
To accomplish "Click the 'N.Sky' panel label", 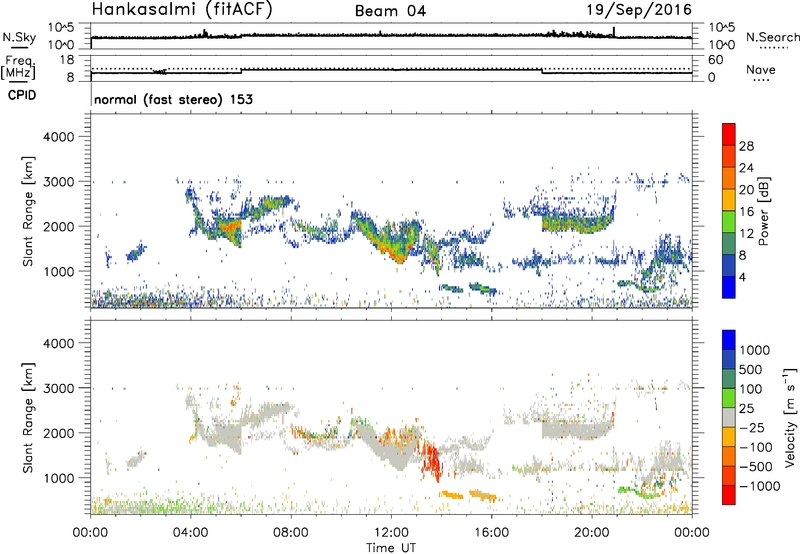I will [x=19, y=37].
